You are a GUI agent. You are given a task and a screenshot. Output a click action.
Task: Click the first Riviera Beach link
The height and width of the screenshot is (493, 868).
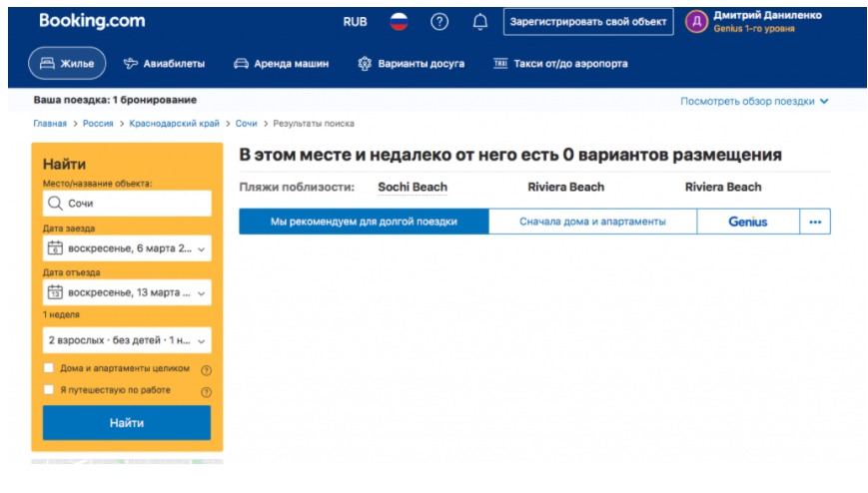pyautogui.click(x=565, y=188)
